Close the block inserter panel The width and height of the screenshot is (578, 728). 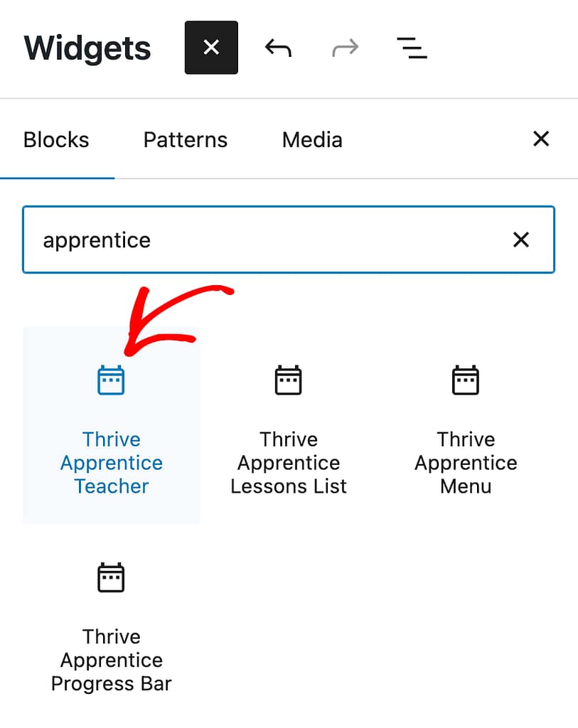click(541, 139)
